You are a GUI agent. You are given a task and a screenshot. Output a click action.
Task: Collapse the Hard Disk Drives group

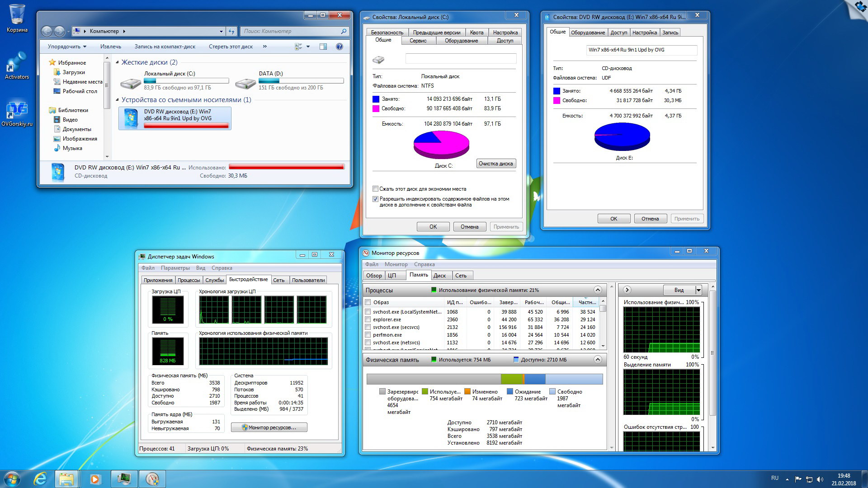[x=118, y=62]
